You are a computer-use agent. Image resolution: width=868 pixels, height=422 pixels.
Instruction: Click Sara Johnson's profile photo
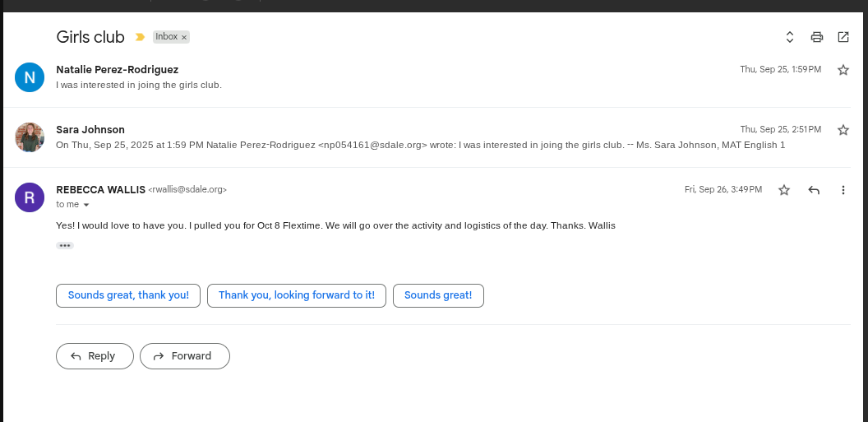tap(30, 137)
